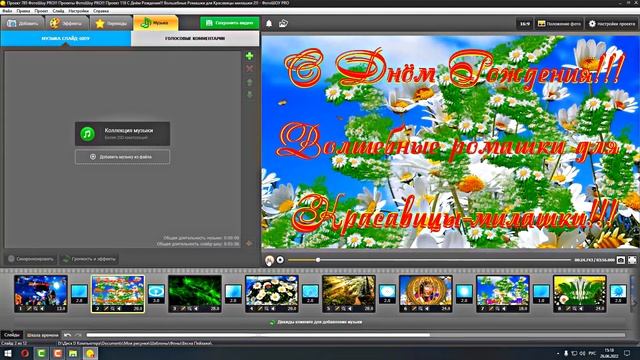This screenshot has width=640, height=360.
Task: Open the Windows Start menu
Action: click(x=8, y=353)
